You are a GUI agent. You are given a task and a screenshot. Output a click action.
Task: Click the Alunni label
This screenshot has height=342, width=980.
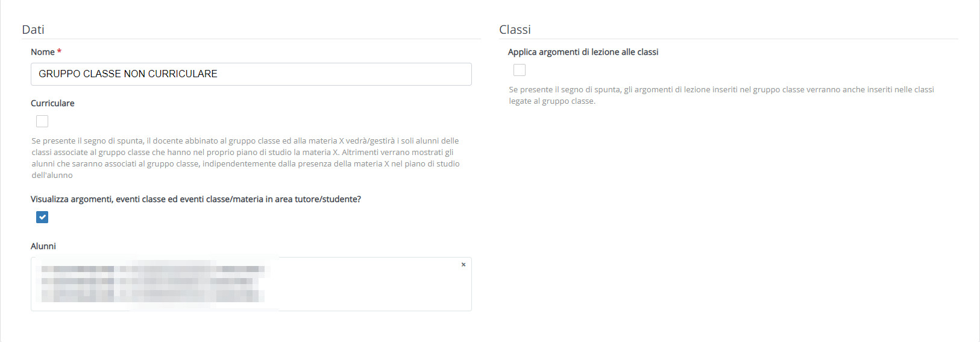[x=43, y=246]
